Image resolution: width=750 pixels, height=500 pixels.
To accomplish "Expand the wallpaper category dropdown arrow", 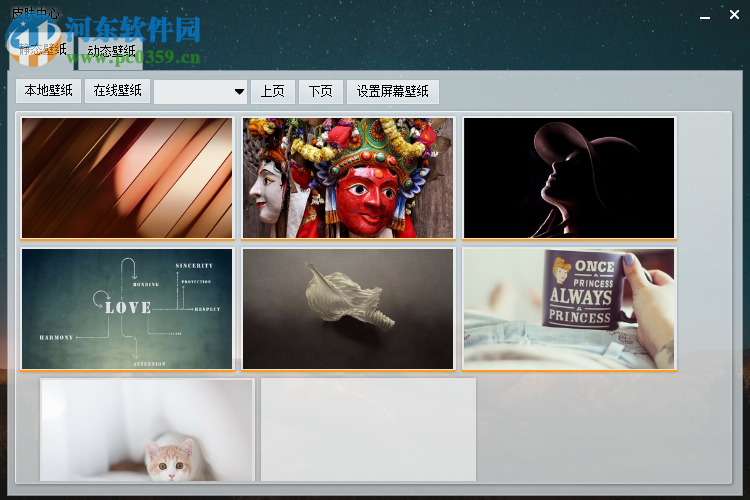I will tap(239, 91).
